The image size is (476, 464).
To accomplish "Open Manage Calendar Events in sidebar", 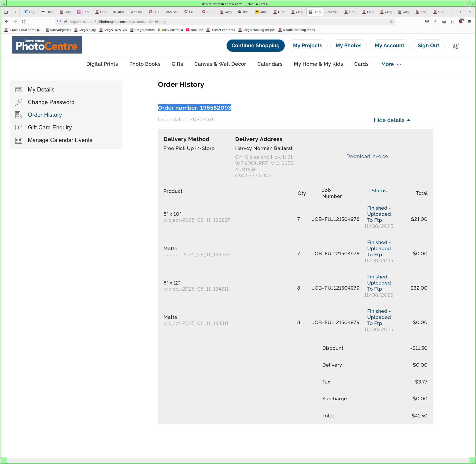I will click(60, 140).
